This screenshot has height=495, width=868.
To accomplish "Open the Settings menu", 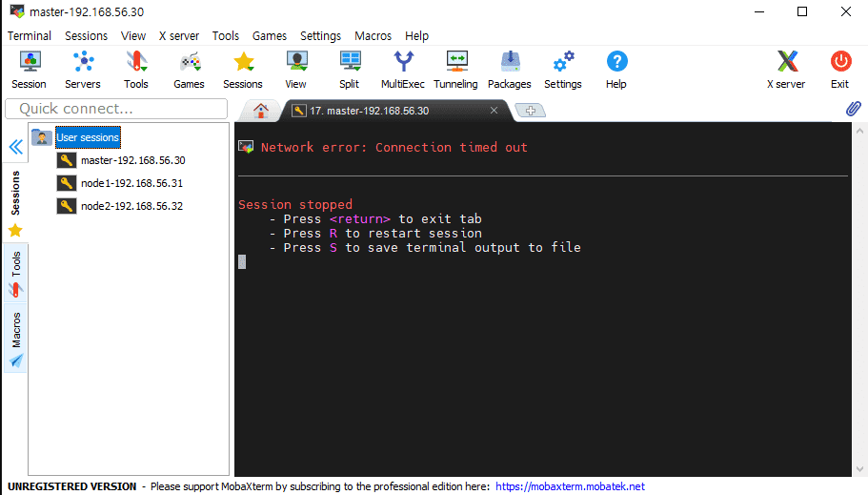I will (x=320, y=36).
